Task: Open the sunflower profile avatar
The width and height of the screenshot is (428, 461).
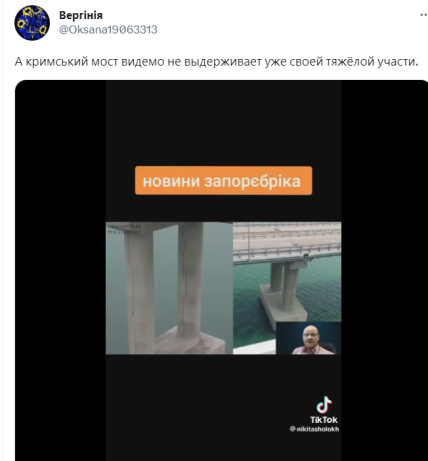Action: [32, 23]
